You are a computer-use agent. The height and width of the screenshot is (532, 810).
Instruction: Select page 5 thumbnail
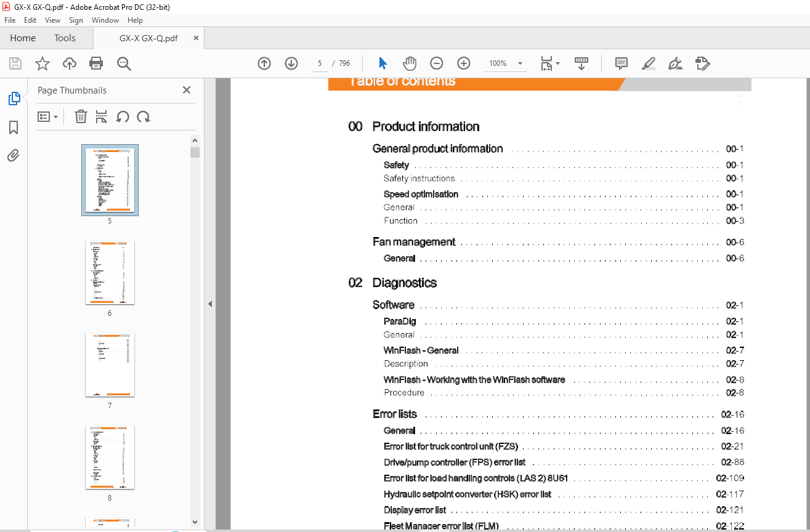click(x=110, y=180)
